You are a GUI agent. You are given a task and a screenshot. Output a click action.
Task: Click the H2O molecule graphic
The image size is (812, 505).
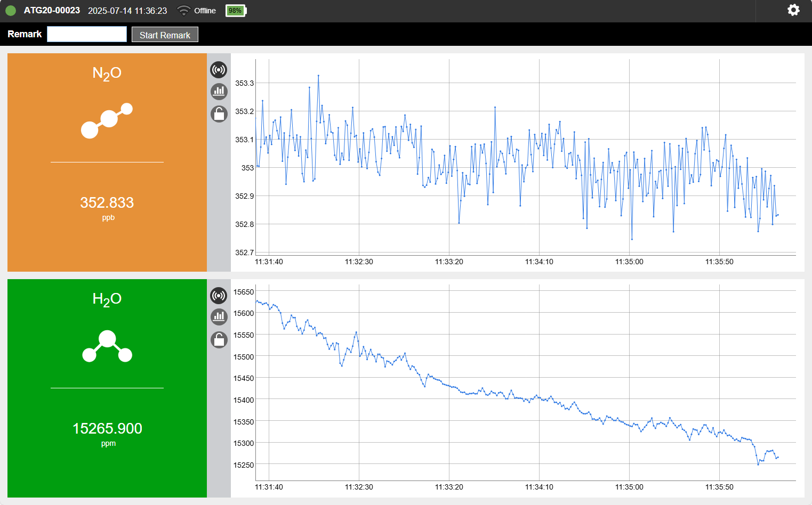point(107,347)
